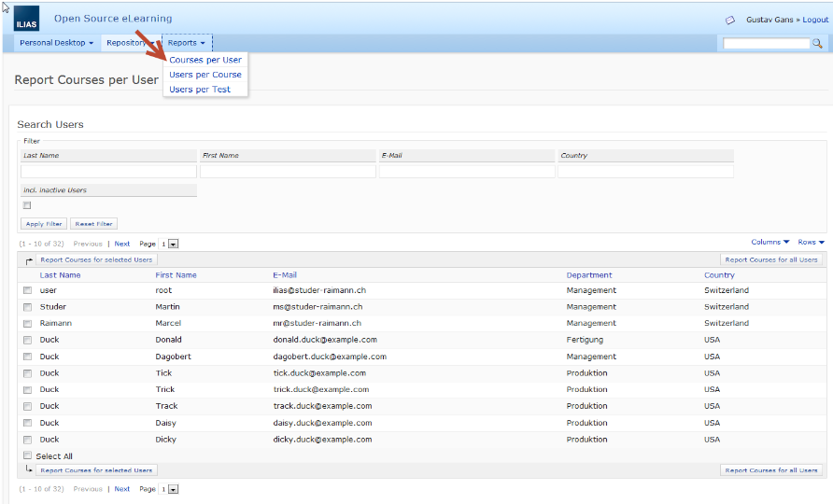Click the ILIAS logo icon

[x=27, y=20]
